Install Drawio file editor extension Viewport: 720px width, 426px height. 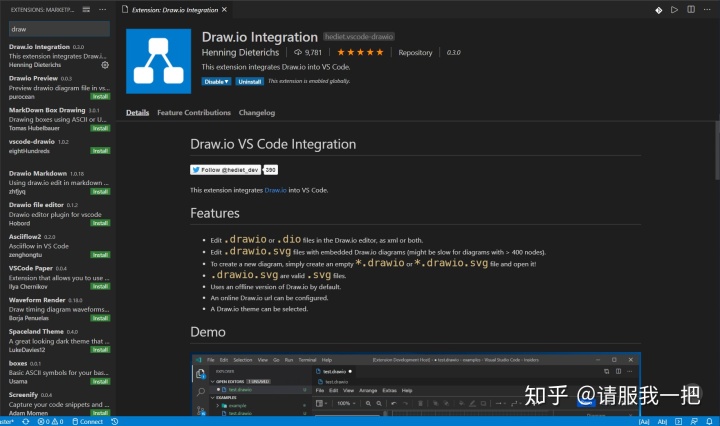pyautogui.click(x=100, y=223)
